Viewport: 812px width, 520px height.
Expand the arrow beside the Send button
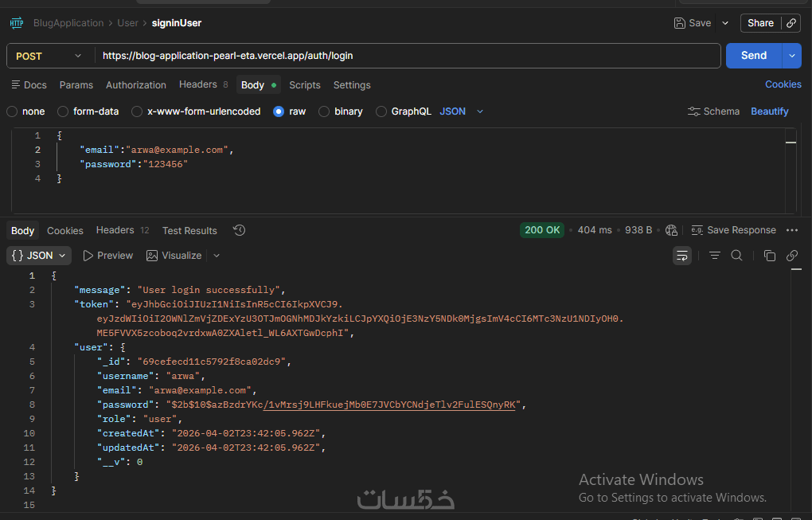(792, 56)
